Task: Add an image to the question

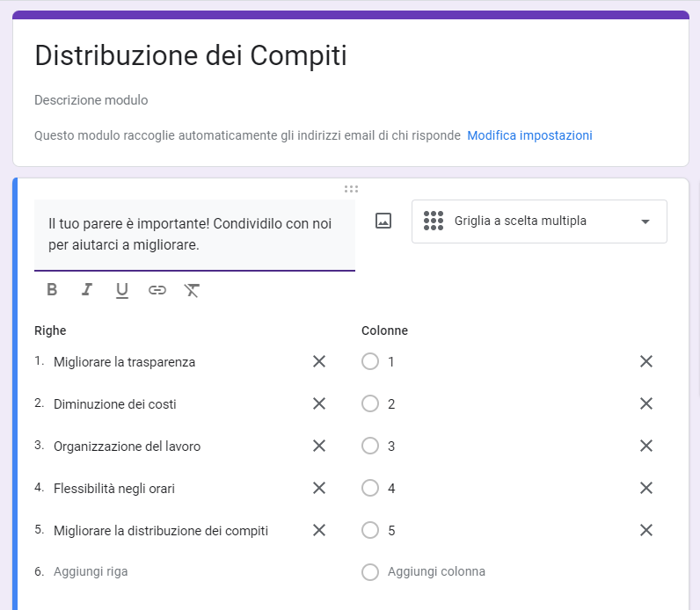Action: click(383, 221)
